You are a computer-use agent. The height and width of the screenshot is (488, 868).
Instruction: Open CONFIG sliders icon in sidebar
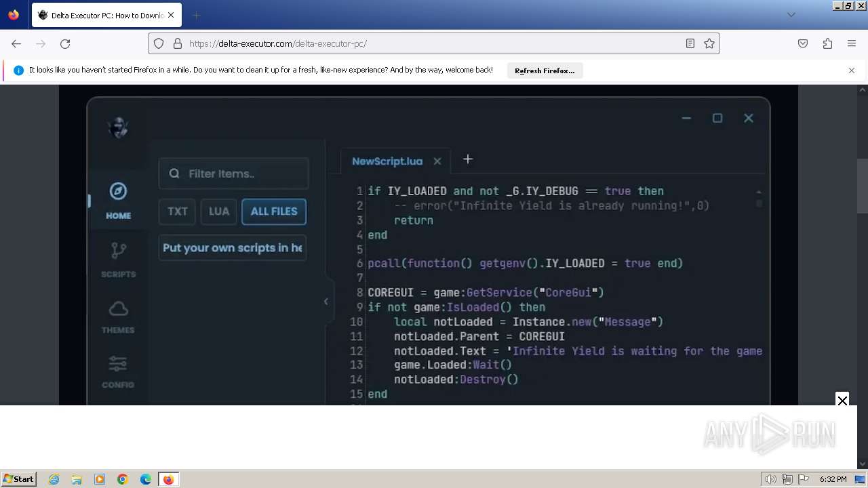tap(118, 372)
